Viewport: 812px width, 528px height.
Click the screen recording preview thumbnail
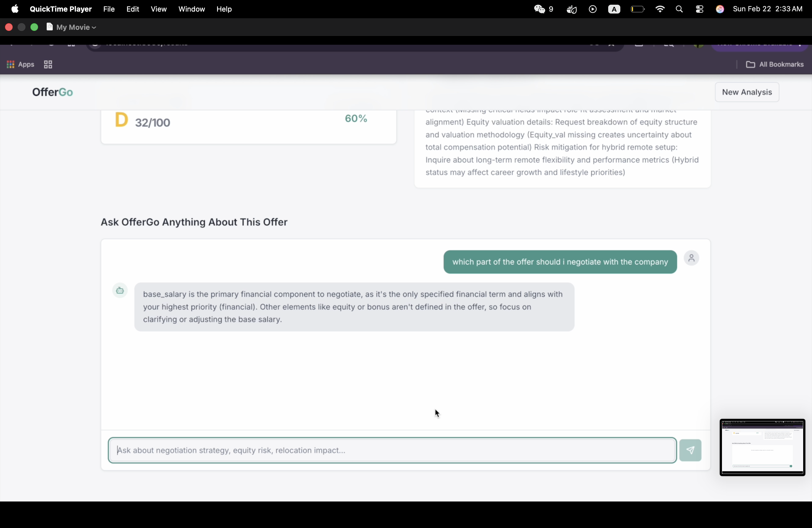(762, 447)
